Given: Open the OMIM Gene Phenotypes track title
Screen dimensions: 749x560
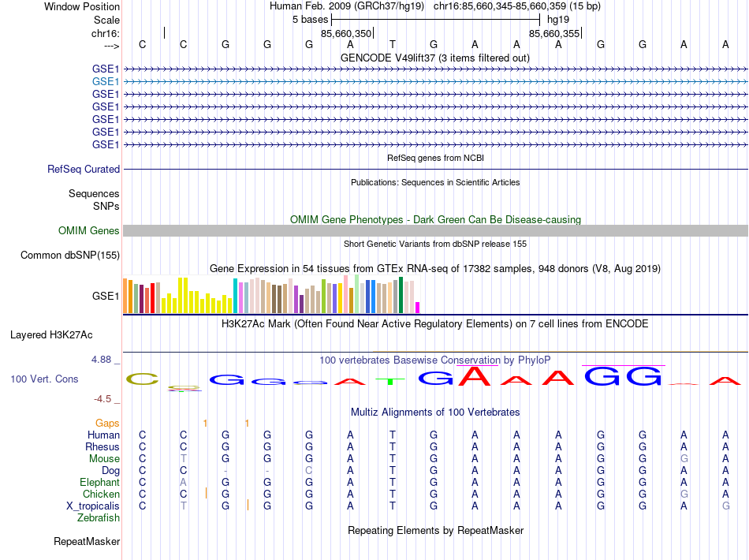Looking at the screenshot, I should [435, 219].
